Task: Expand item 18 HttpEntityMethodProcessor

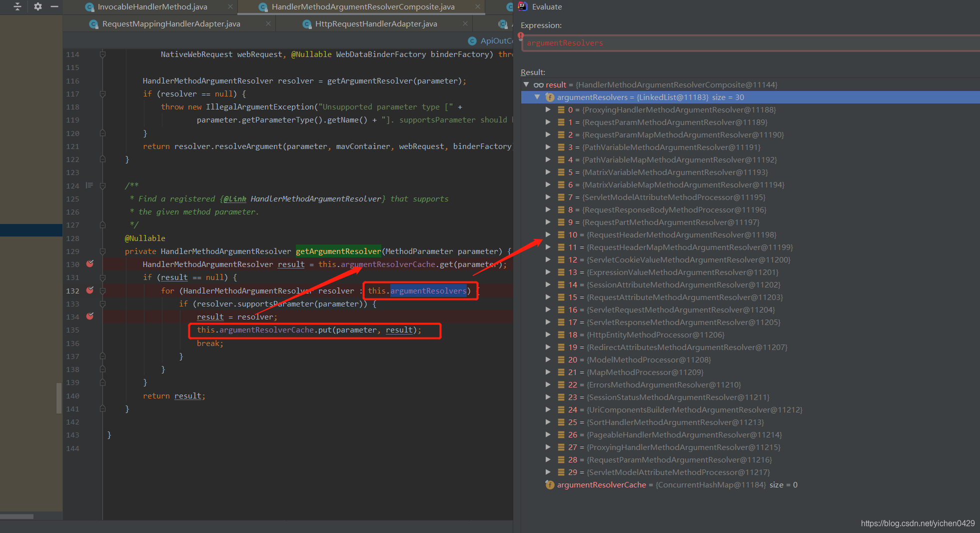Action: point(548,334)
